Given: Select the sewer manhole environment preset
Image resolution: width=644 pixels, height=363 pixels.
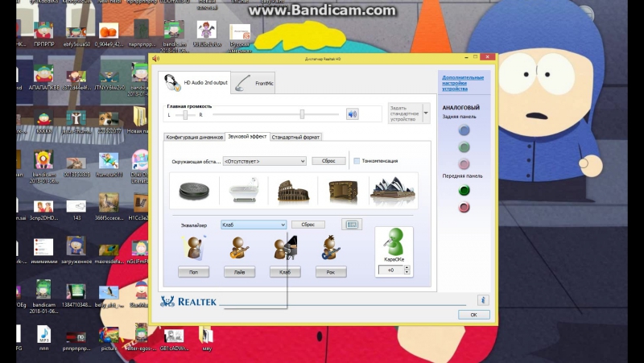Looking at the screenshot, I should (194, 191).
